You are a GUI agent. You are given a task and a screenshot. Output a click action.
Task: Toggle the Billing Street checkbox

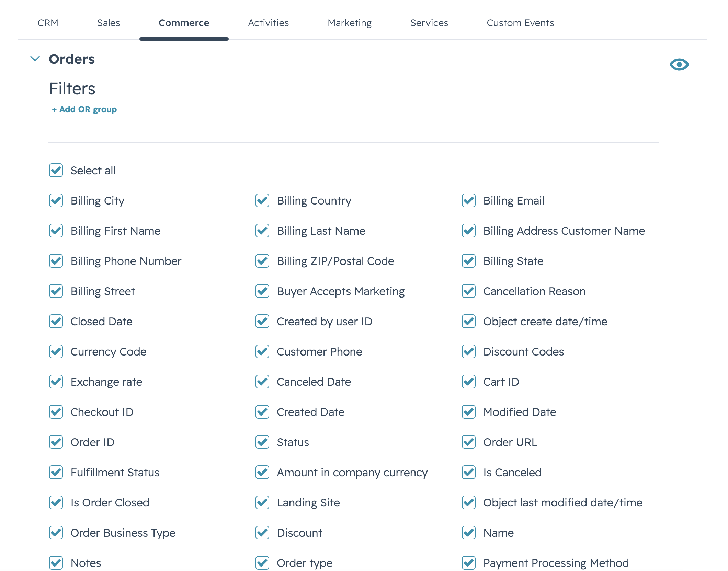pos(56,291)
